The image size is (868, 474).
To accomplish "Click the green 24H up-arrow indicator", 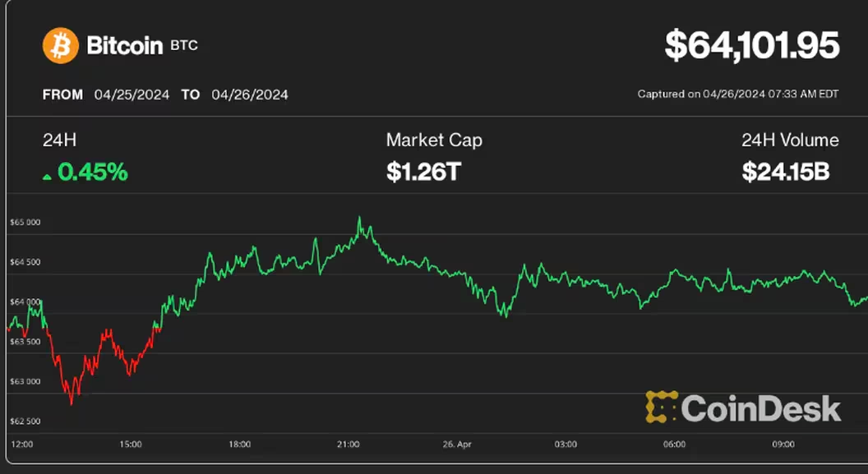I will coord(48,176).
